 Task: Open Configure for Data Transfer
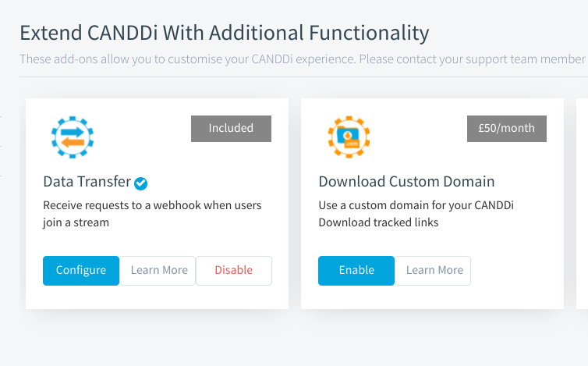click(x=81, y=271)
